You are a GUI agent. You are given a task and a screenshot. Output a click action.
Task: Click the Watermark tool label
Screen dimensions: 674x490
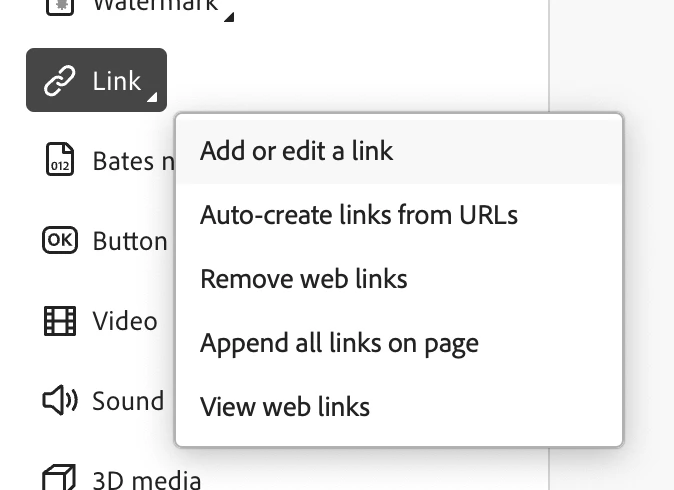click(155, 6)
